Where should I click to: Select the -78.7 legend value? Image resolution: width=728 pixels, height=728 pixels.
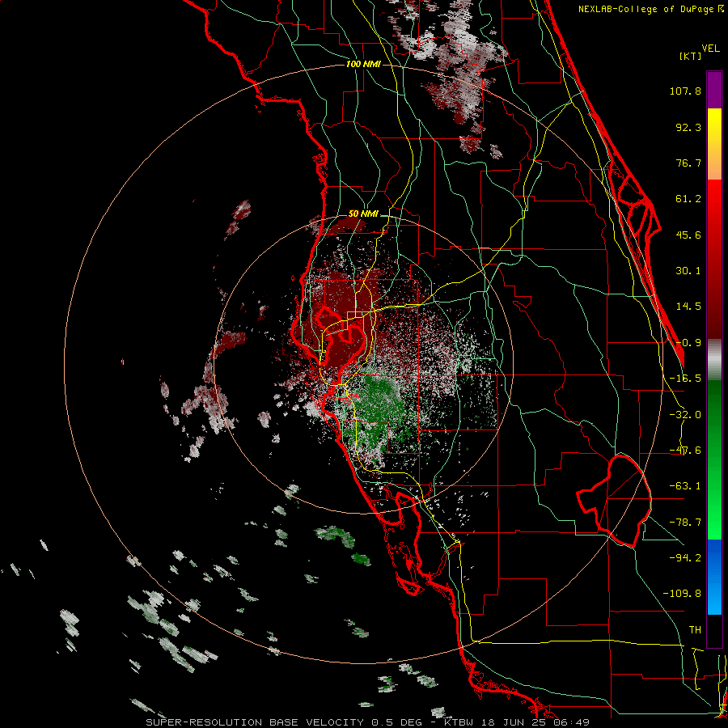coord(685,523)
